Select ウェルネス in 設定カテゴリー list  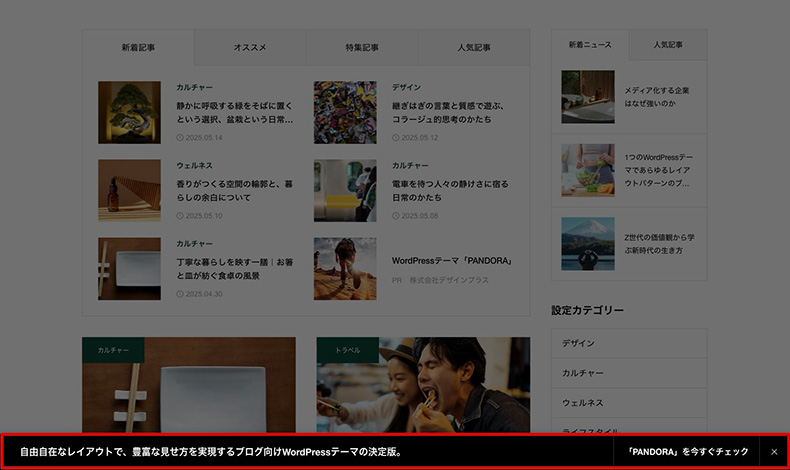coord(629,403)
